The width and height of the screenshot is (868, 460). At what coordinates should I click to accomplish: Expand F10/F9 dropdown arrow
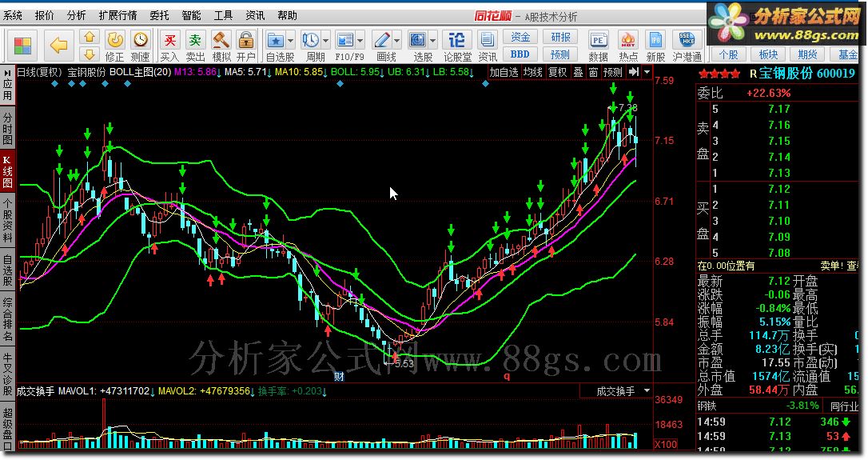tap(360, 41)
